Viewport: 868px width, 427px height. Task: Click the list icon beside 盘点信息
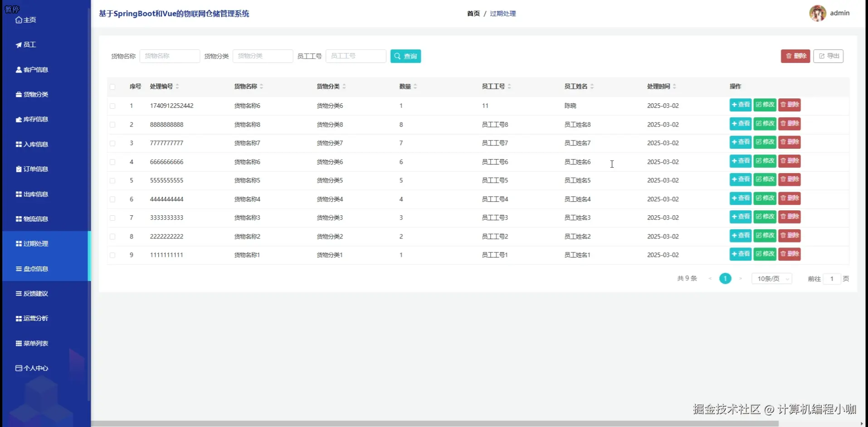pos(19,269)
